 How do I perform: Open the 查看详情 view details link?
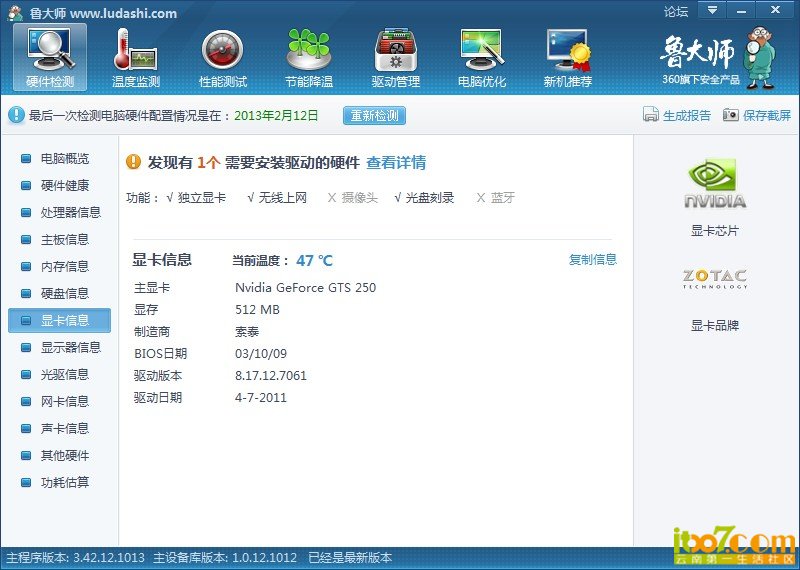[x=396, y=163]
